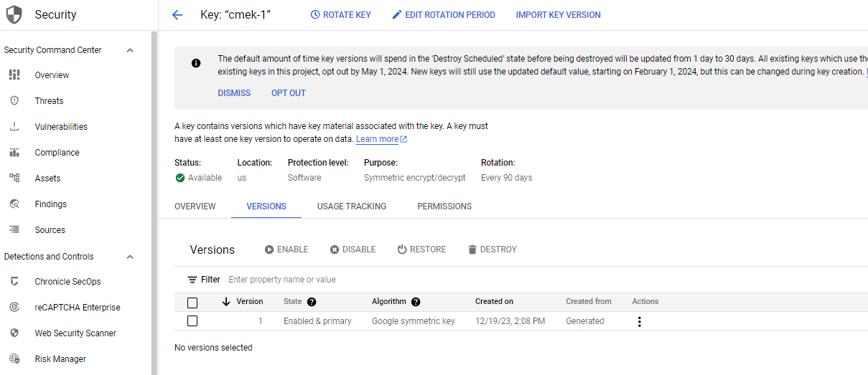Collapse the Detections and Controls section
This screenshot has width=868, height=375.
pos(130,257)
